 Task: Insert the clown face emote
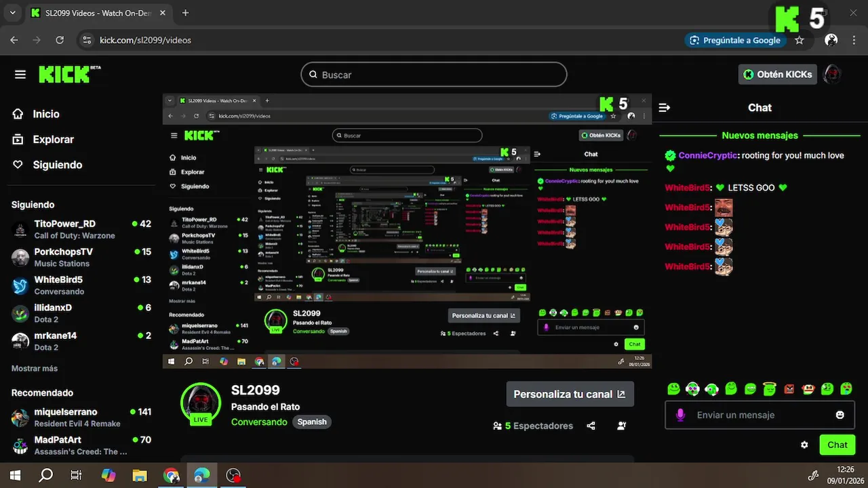(808, 389)
